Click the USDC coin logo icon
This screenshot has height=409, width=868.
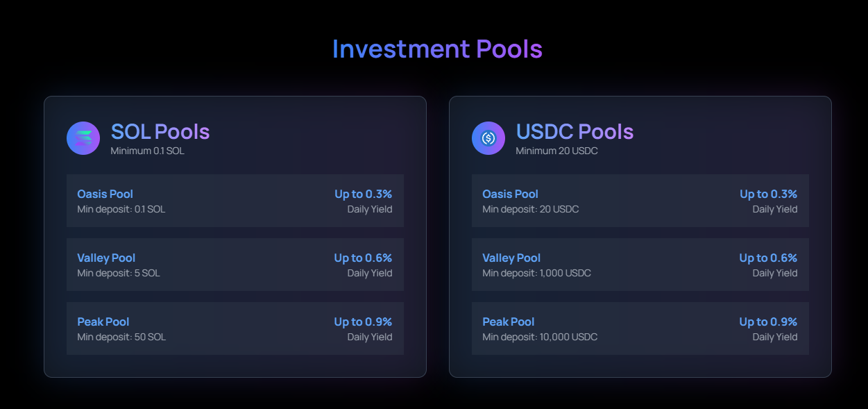point(488,138)
